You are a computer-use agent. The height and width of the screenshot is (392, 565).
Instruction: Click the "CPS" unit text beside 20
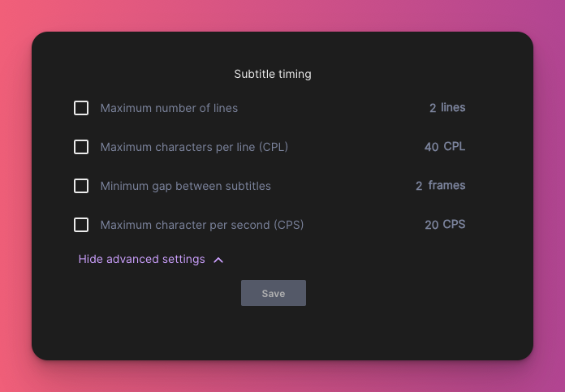(454, 224)
